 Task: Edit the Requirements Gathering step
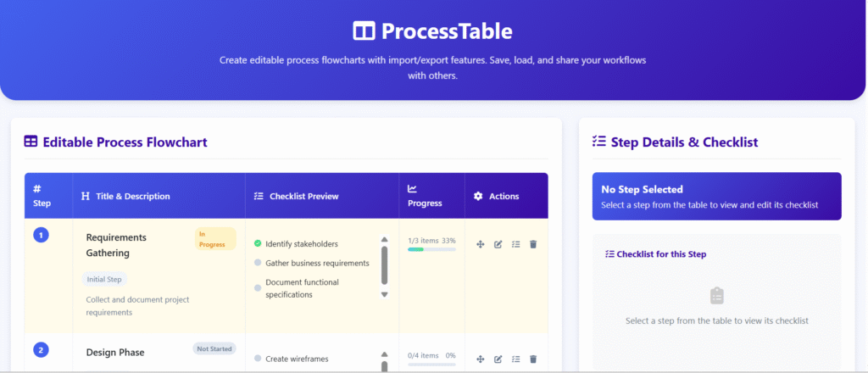[498, 244]
